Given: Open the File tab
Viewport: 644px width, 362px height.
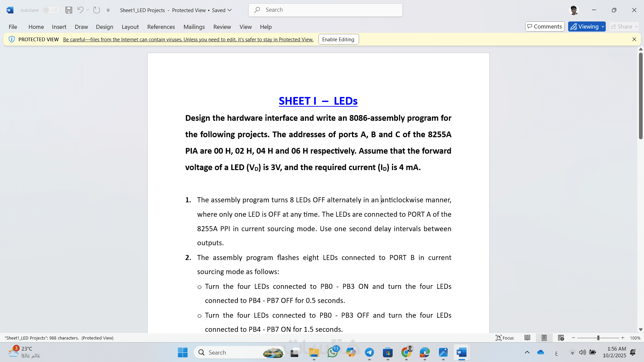Looking at the screenshot, I should tap(13, 27).
